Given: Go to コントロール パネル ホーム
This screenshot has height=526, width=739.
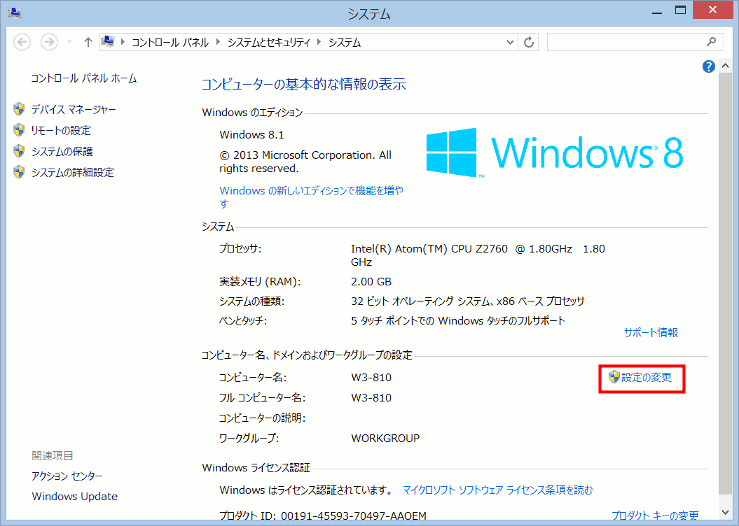Looking at the screenshot, I should [84, 78].
